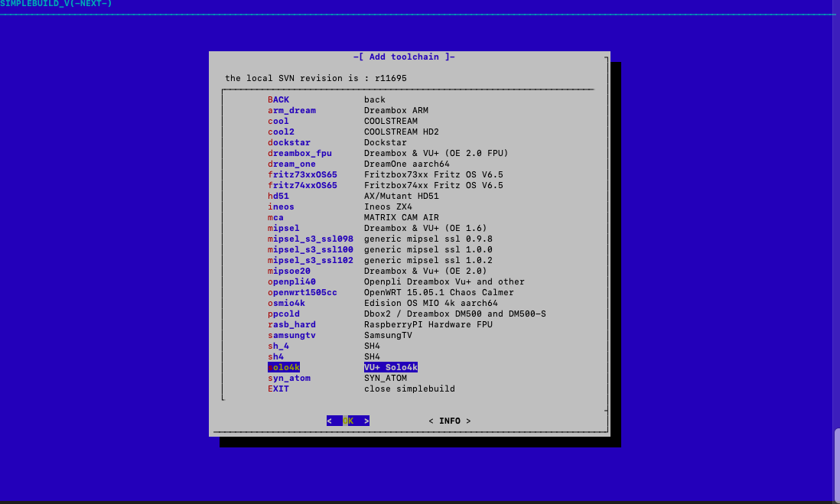This screenshot has width=840, height=504.
Task: Click the hd51 AX/Mutant entry
Action: click(x=278, y=196)
